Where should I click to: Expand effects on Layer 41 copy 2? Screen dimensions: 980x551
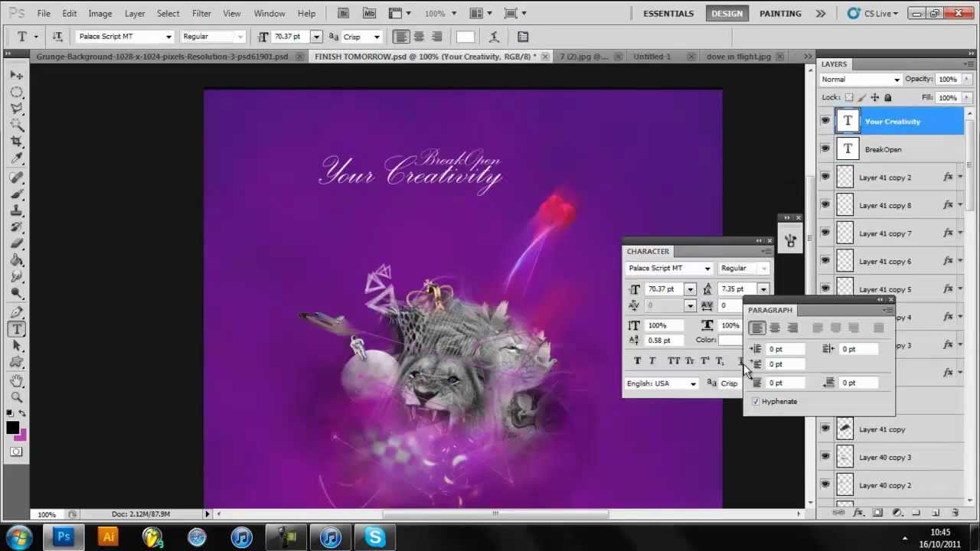[960, 177]
